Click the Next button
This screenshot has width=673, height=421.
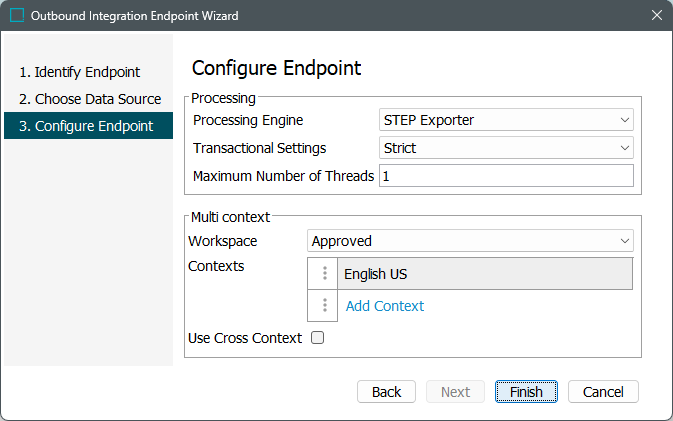point(455,391)
